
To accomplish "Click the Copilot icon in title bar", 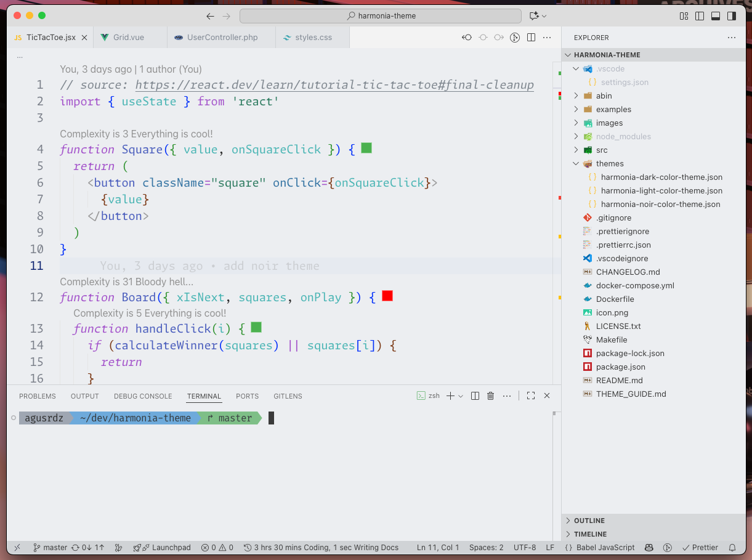I will pos(534,16).
